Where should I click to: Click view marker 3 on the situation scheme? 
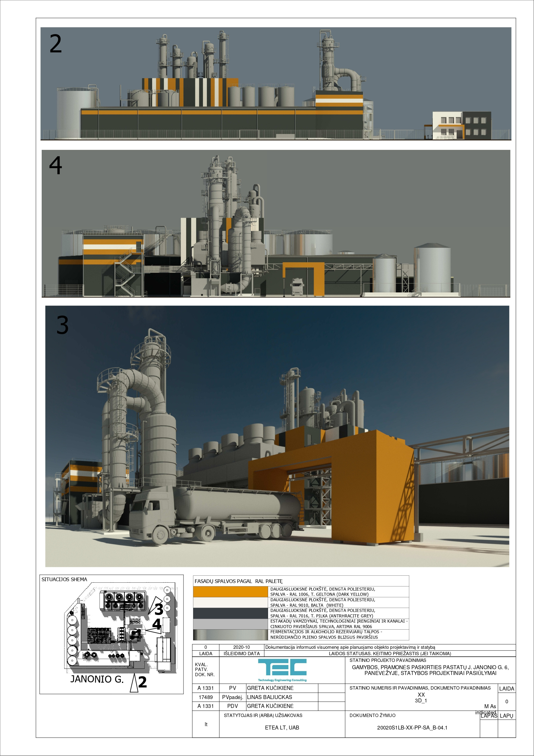[x=159, y=609]
